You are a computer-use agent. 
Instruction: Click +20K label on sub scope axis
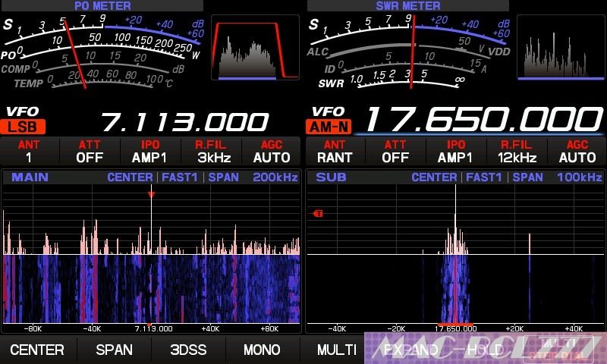click(x=514, y=329)
